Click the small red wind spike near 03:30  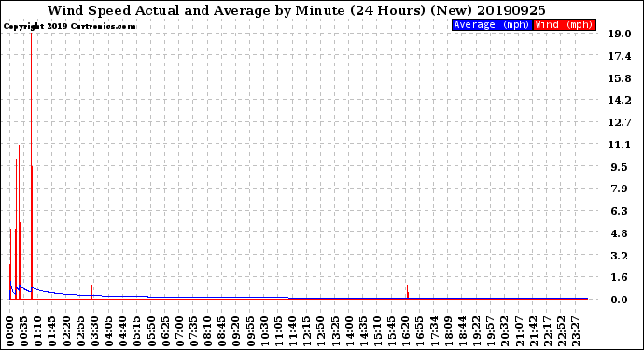point(92,291)
